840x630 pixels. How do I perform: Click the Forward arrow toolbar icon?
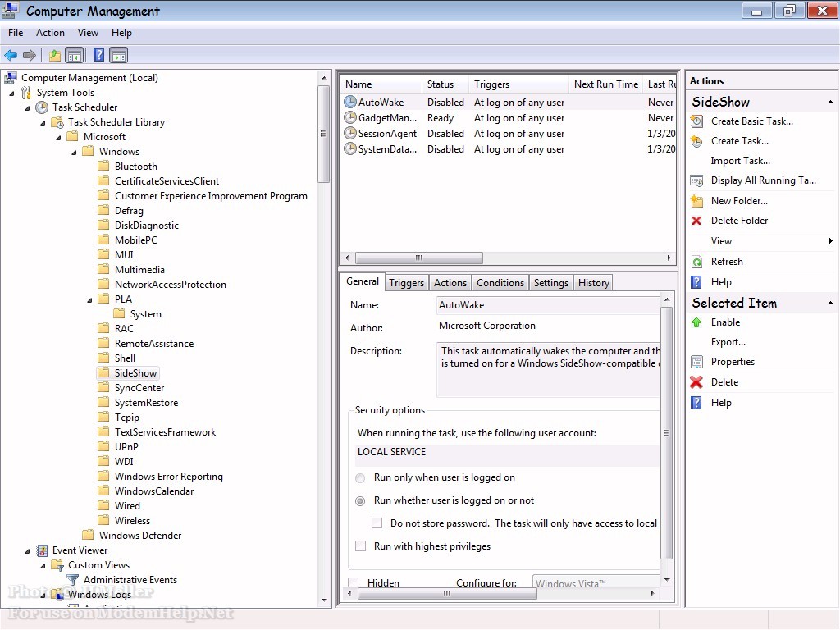(x=30, y=55)
